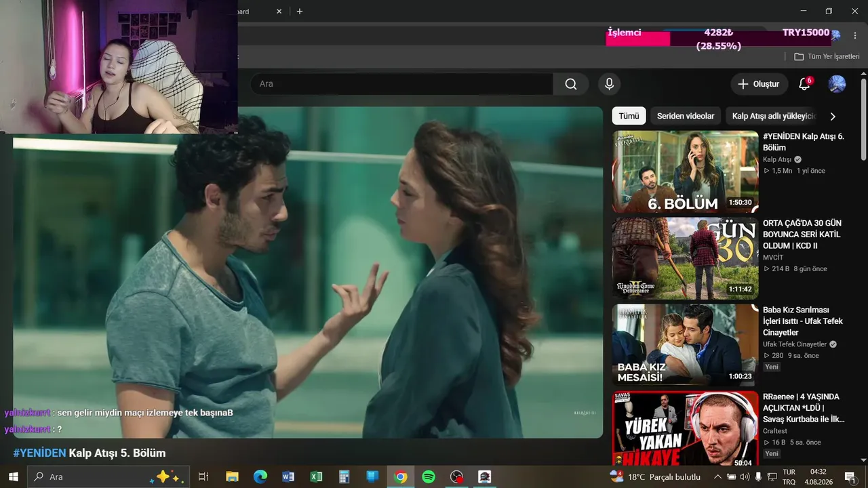Show more filter chips with the right chevron

833,117
